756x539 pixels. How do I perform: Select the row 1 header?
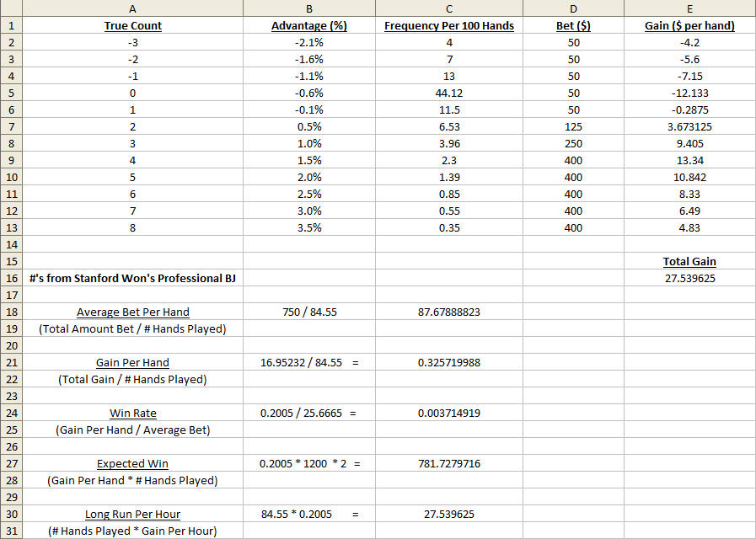click(11, 25)
